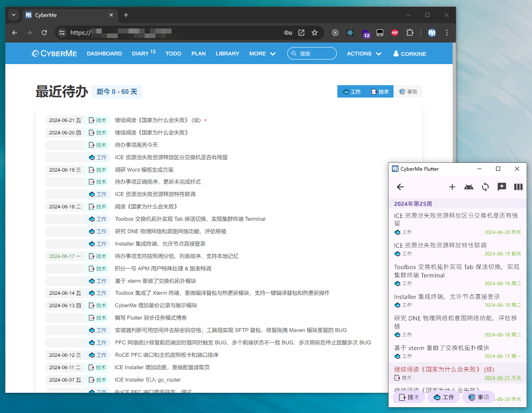Open 研究 DNE 物理网络 item in Flutter
This screenshot has width=532, height=413.
(458, 326)
